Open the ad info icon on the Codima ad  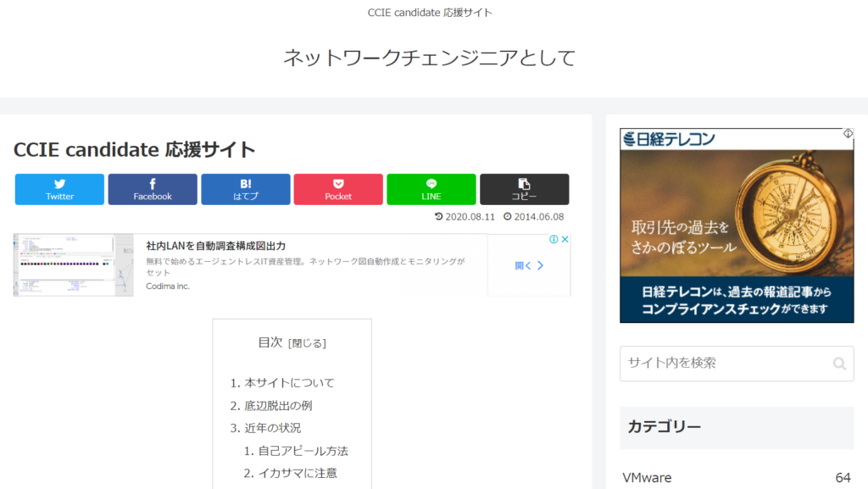point(554,240)
